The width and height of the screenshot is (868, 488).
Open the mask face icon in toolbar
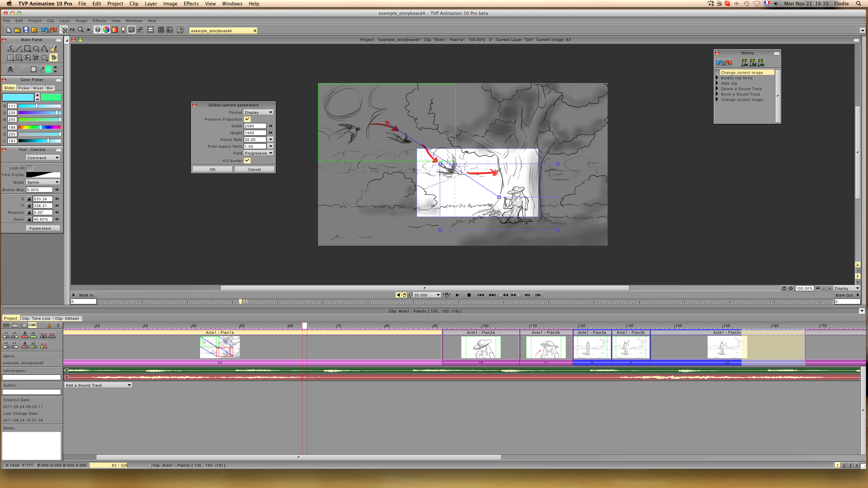click(151, 30)
